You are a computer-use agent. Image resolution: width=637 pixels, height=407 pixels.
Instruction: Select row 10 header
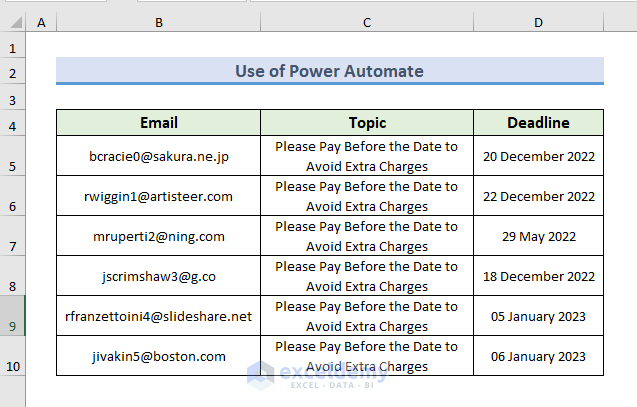pyautogui.click(x=13, y=355)
